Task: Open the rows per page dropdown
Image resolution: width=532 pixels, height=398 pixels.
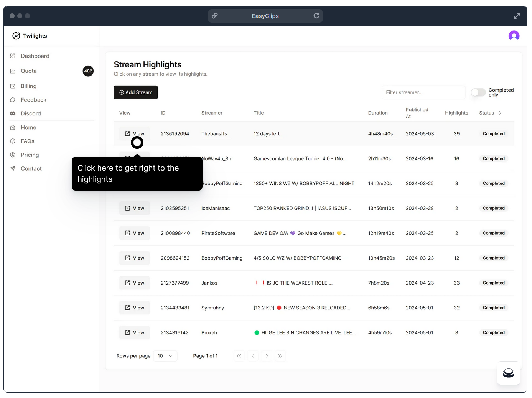Action: coord(165,356)
